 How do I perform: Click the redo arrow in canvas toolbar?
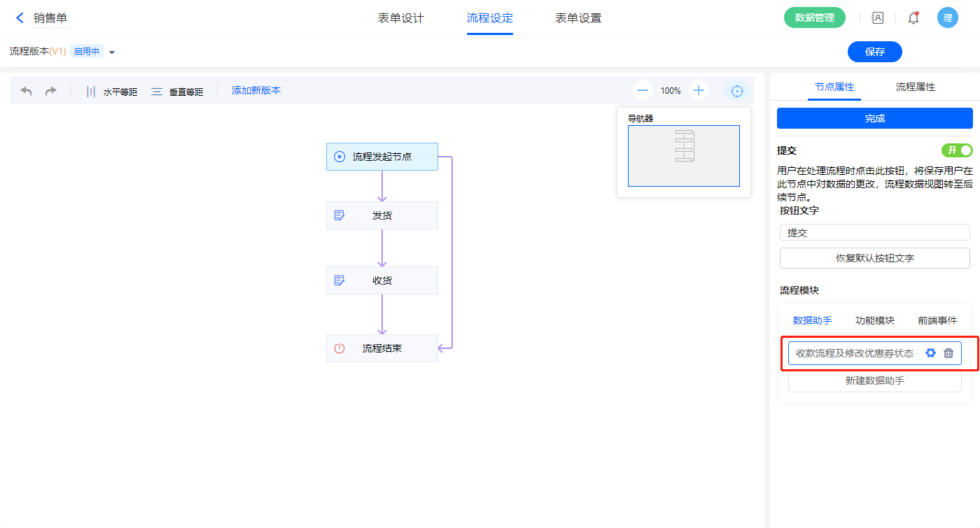click(x=50, y=91)
